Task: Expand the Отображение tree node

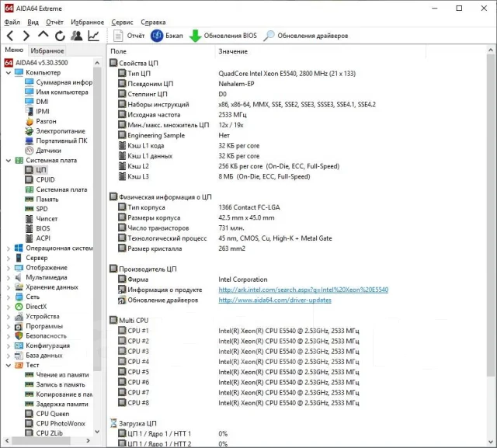Action: click(9, 268)
